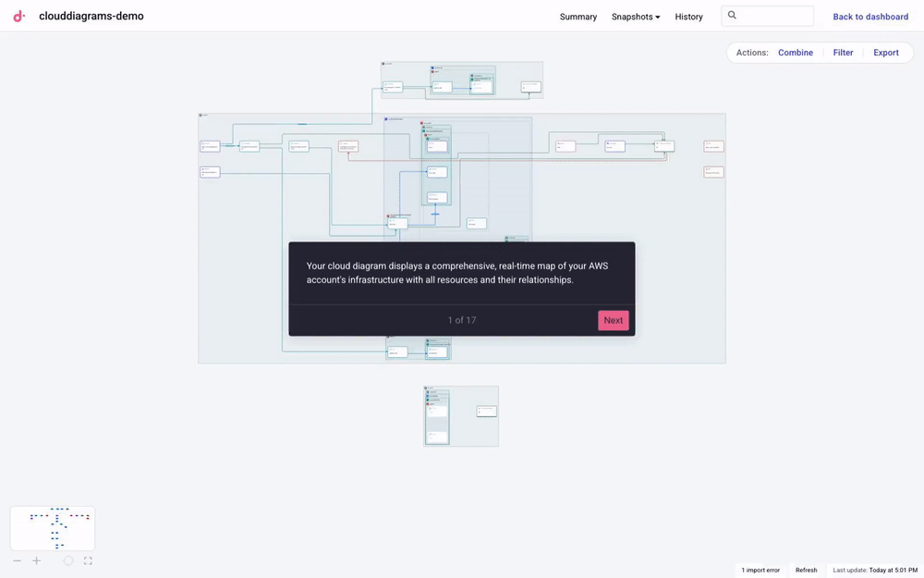Click inside the search input field

tap(774, 16)
